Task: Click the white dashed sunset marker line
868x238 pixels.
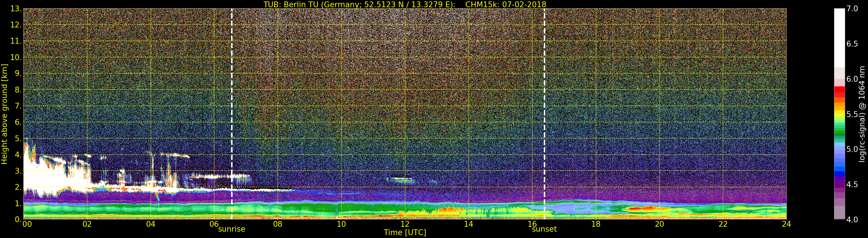Action: (x=545, y=114)
